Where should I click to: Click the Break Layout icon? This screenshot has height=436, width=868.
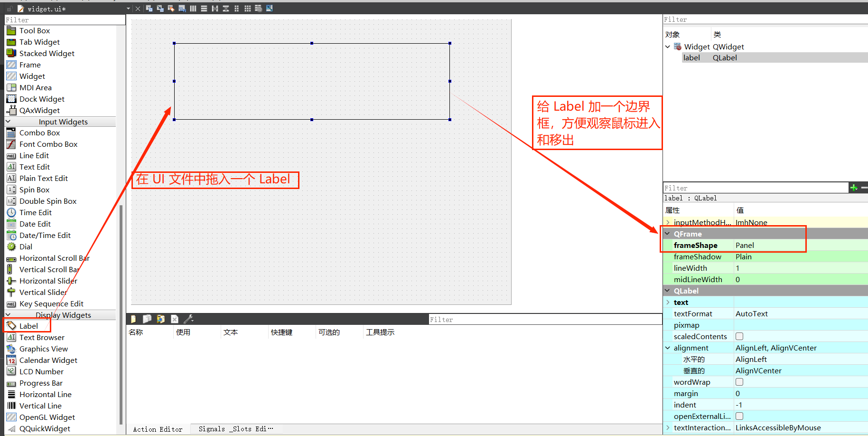tap(259, 9)
